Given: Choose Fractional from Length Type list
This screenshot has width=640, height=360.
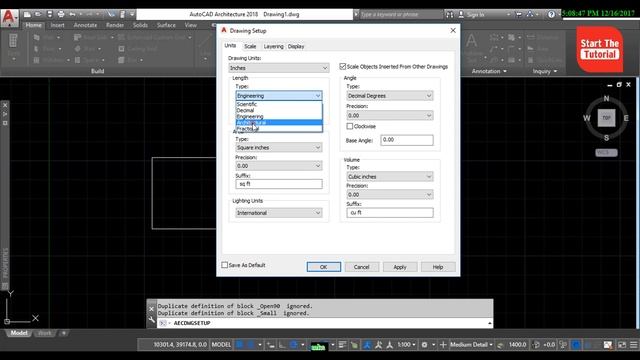Looking at the screenshot, I should point(279,129).
